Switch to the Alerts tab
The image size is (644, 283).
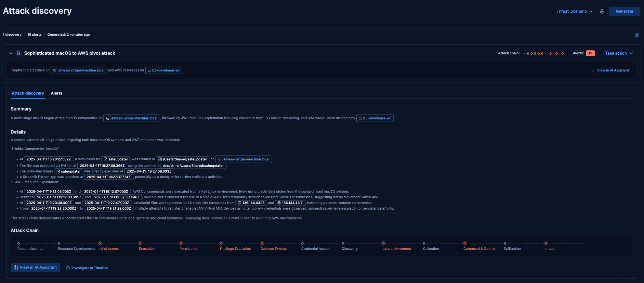pyautogui.click(x=56, y=93)
